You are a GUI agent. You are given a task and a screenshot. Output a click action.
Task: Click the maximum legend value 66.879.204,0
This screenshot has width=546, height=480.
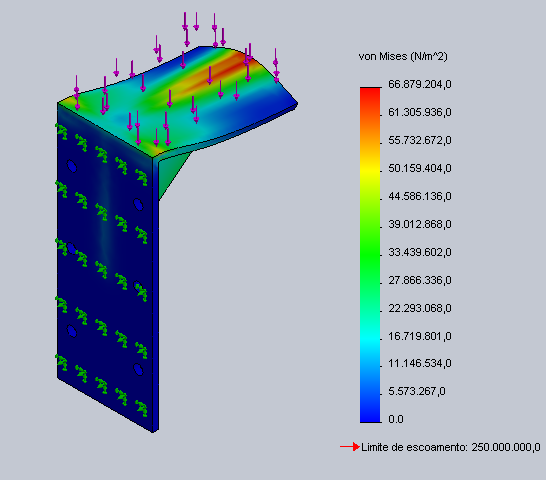pyautogui.click(x=420, y=84)
